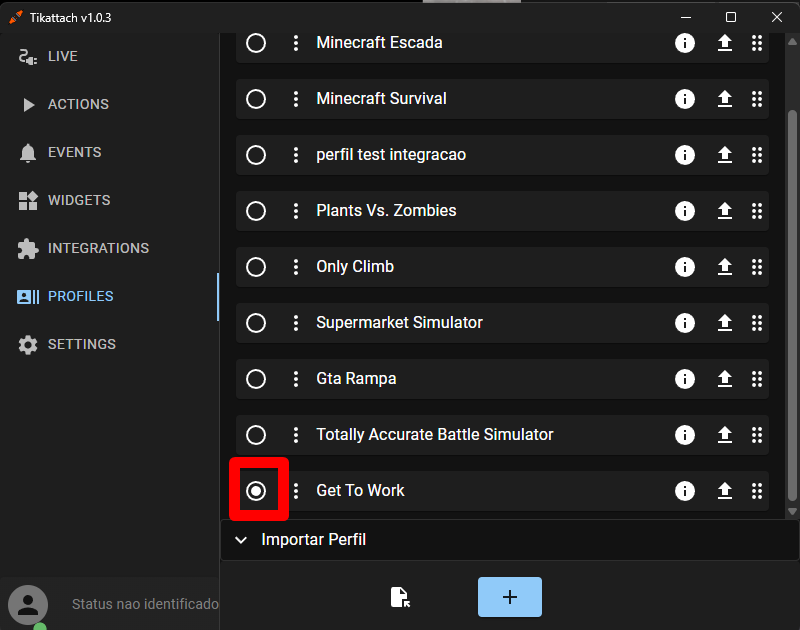Navigate to INTEGRATIONS
800x630 pixels.
(109, 248)
